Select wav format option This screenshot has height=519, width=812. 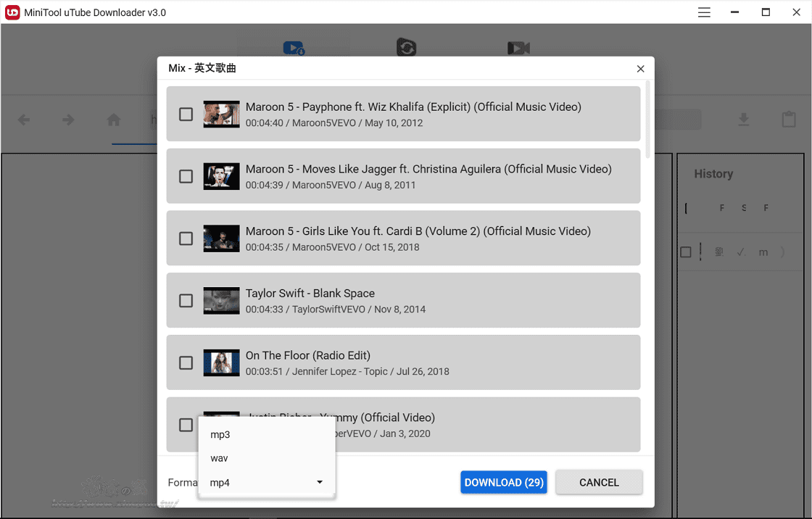coord(267,458)
